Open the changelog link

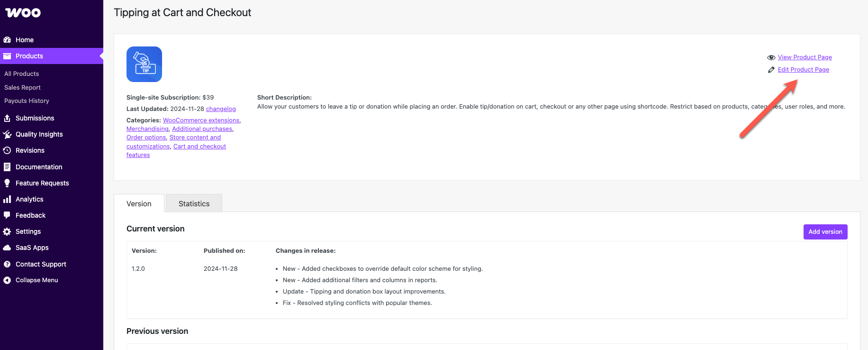221,109
